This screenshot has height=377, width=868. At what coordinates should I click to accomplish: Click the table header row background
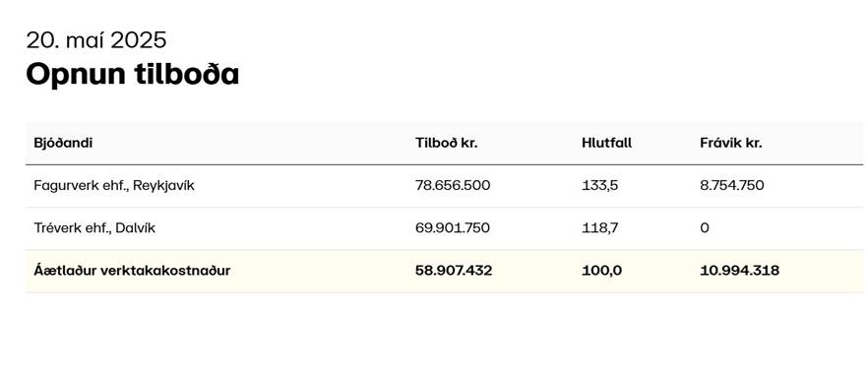444,144
